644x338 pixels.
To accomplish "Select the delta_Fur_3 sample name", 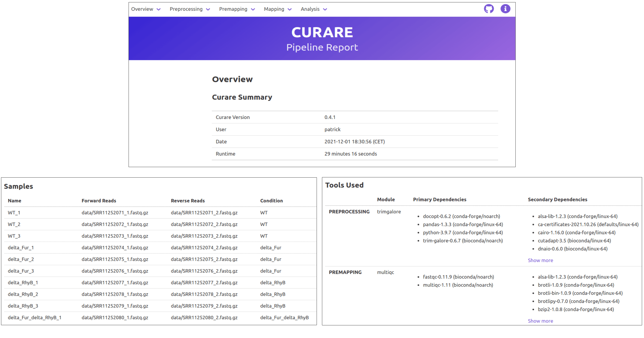I will pyautogui.click(x=21, y=271).
